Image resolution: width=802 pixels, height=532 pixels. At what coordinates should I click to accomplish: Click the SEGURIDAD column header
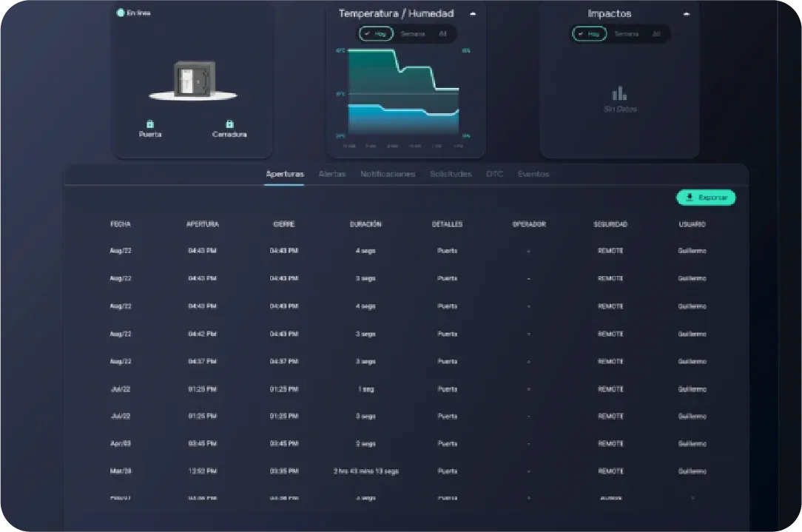tap(610, 224)
